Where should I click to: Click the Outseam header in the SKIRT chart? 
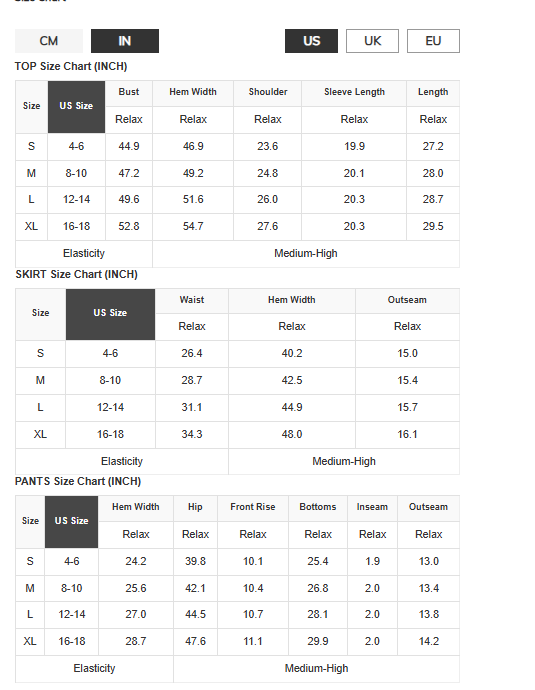pos(407,300)
